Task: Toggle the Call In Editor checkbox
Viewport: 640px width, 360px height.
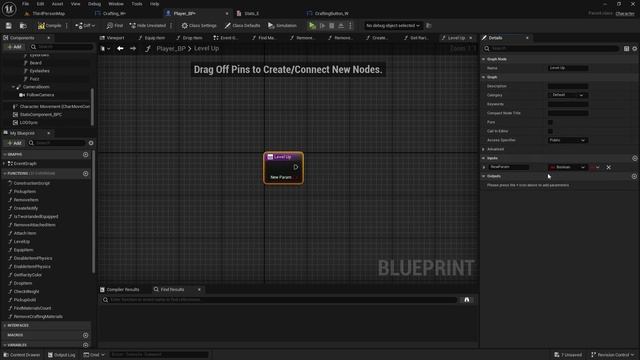Action: point(550,131)
